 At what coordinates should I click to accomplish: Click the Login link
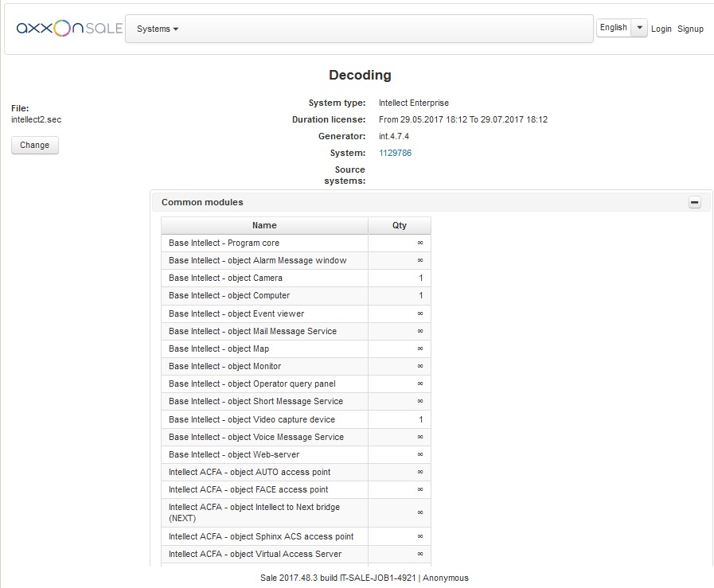[x=661, y=29]
